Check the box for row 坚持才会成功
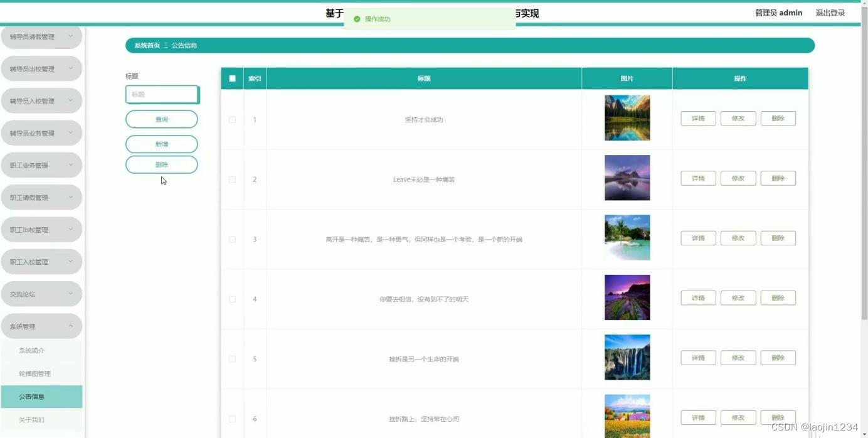 (x=232, y=119)
